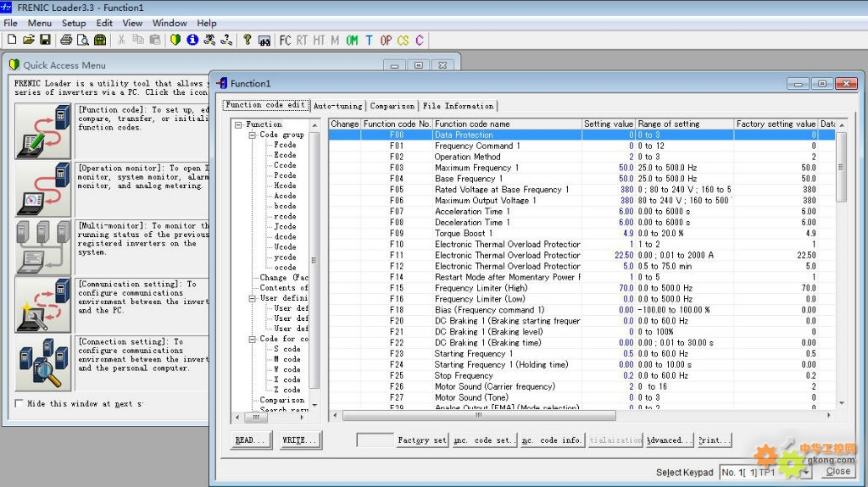Image resolution: width=868 pixels, height=487 pixels.
Task: Click the Communication setting icon in Quick Access Menu
Action: [43, 305]
